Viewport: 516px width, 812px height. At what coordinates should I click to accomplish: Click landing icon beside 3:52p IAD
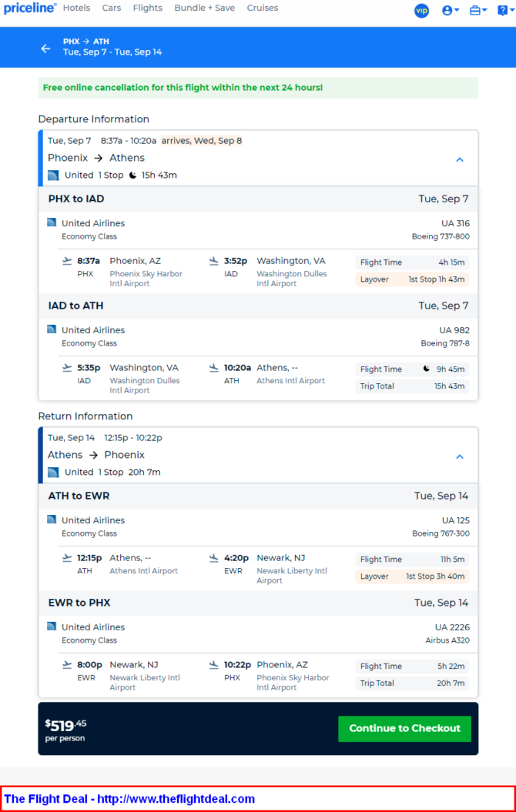coord(213,261)
